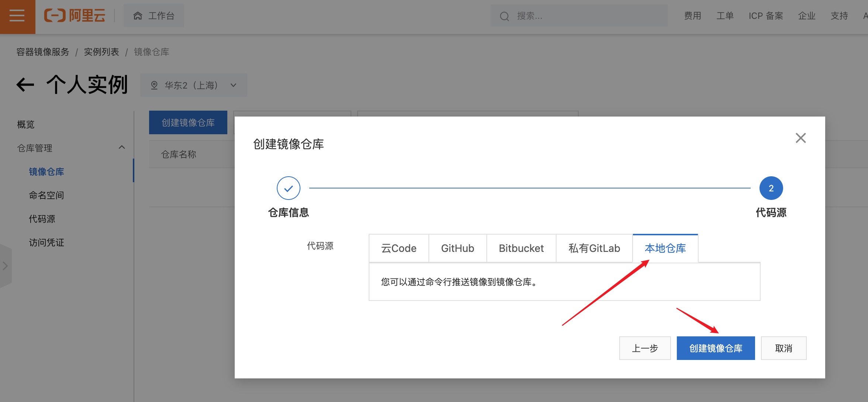Switch to the Bitbucket tab
This screenshot has width=868, height=402.
521,248
